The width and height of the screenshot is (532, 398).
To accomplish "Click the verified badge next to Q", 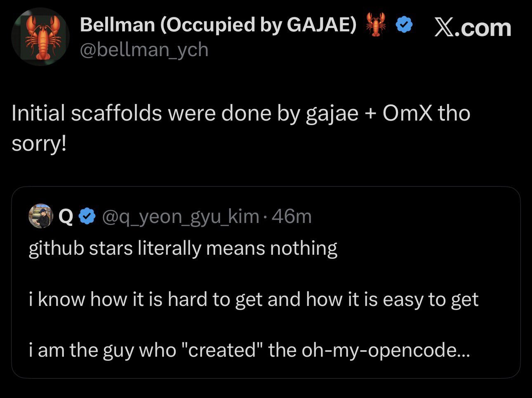I will click(x=87, y=216).
